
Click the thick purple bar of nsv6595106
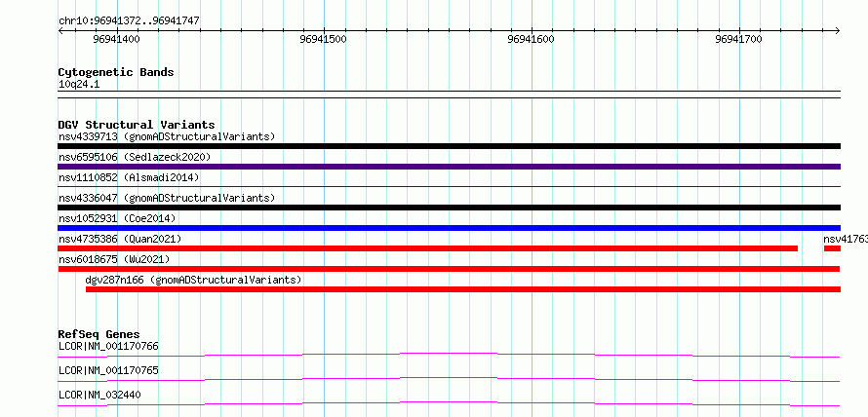[449, 167]
